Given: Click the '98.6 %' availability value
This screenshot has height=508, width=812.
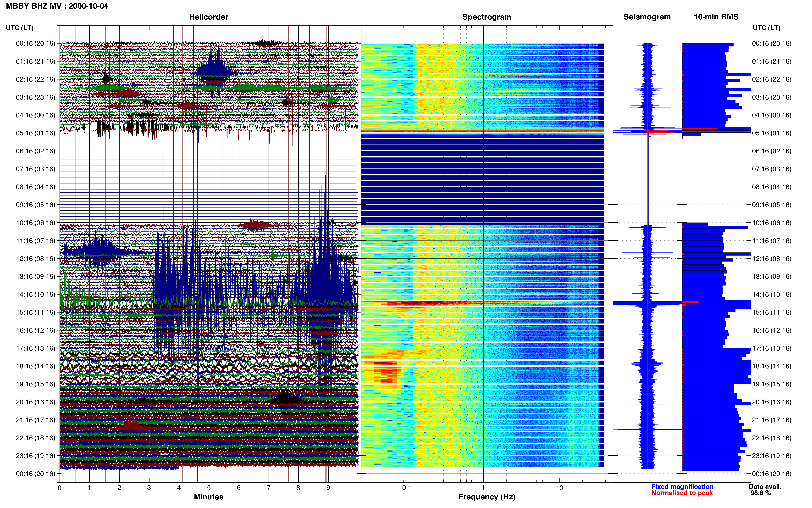Looking at the screenshot, I should click(761, 493).
